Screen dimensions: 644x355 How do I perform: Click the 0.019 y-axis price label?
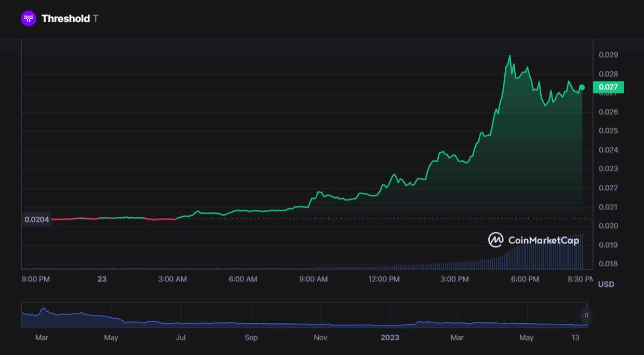[x=608, y=245]
